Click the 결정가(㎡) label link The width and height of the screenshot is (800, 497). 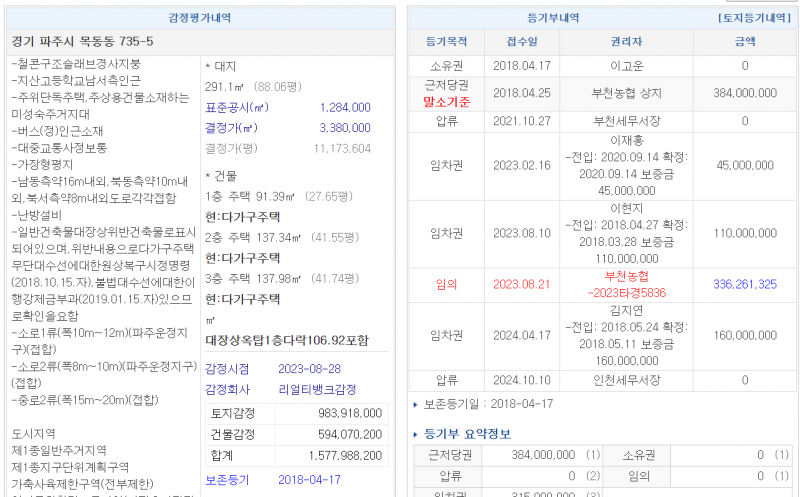pos(236,128)
